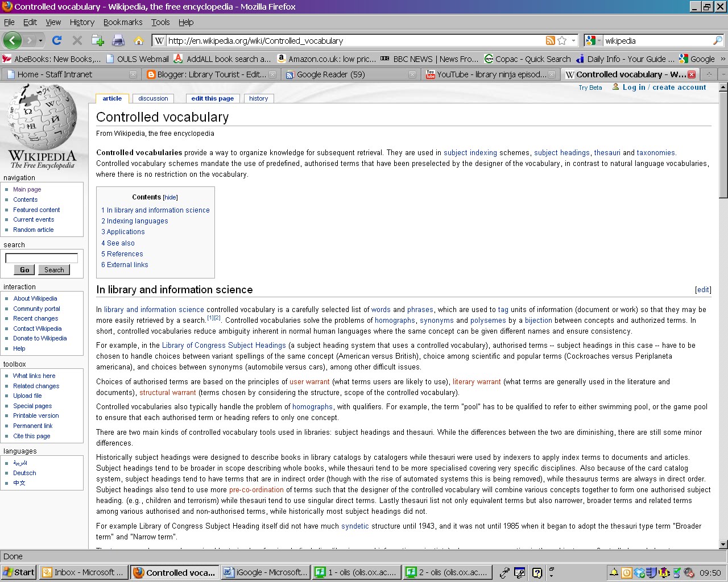Switch to the Blogger: Library Tourist tab
Viewport: 728px width, 582px height.
(210, 74)
